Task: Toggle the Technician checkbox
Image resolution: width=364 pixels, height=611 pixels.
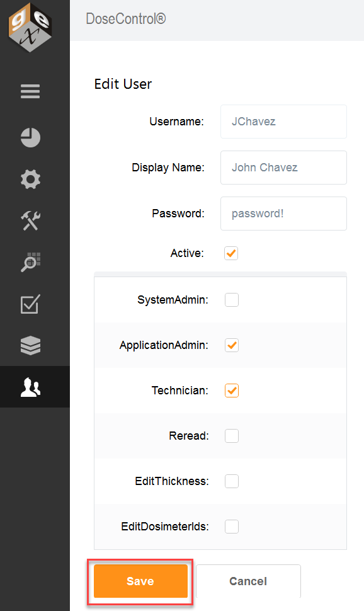Action: point(232,391)
